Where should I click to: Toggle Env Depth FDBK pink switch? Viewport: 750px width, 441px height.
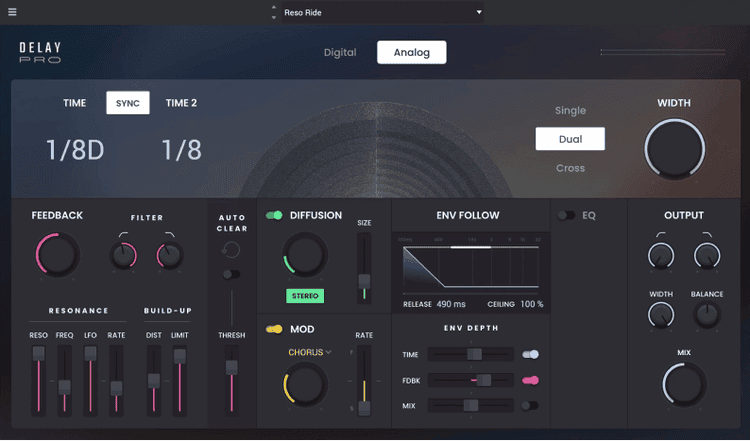(x=529, y=380)
